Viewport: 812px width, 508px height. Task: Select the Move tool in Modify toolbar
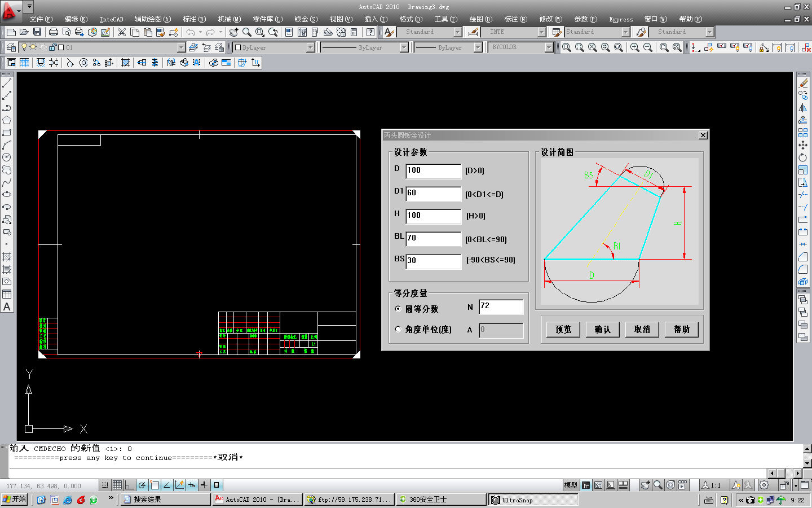[803, 145]
